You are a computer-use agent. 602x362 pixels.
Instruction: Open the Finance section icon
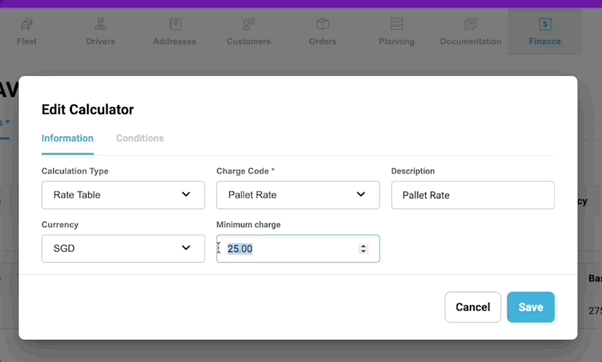pyautogui.click(x=545, y=24)
